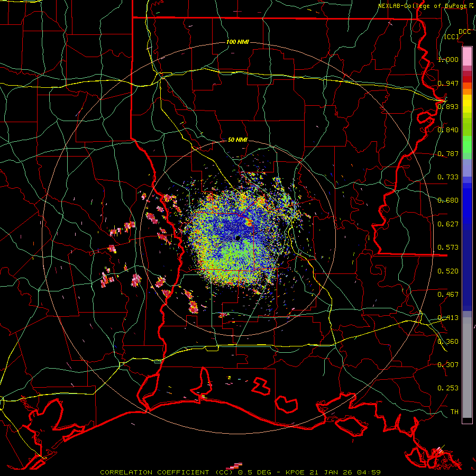
Task: Click the 0.360 scale value
Action: pyautogui.click(x=448, y=342)
